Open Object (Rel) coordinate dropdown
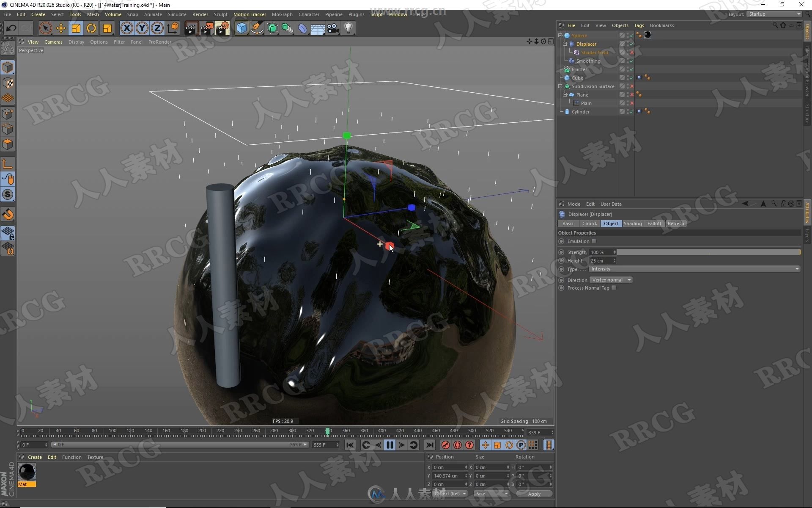The image size is (812, 508). point(450,494)
